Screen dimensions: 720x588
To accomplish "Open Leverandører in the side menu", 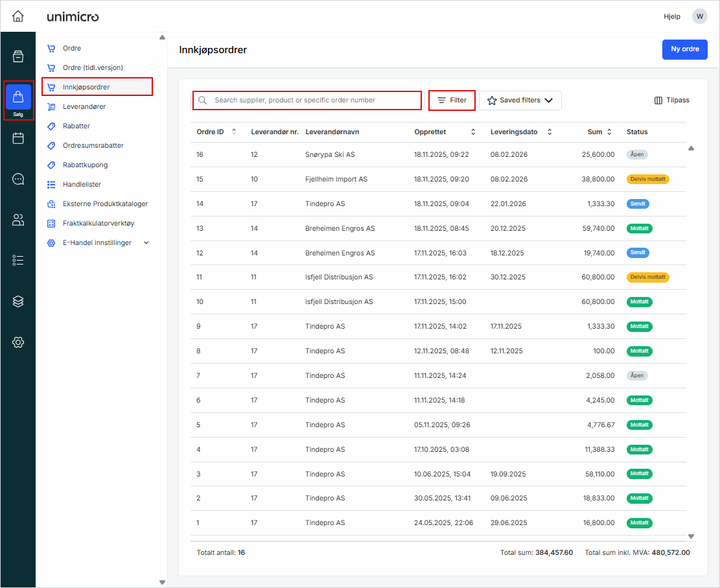I will pos(84,106).
